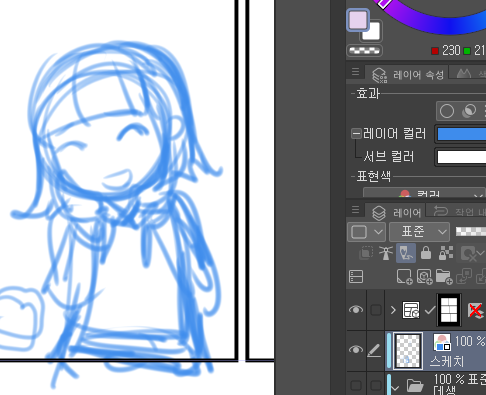The image size is (486, 395).
Task: Create a new raster layer
Action: pyautogui.click(x=404, y=277)
